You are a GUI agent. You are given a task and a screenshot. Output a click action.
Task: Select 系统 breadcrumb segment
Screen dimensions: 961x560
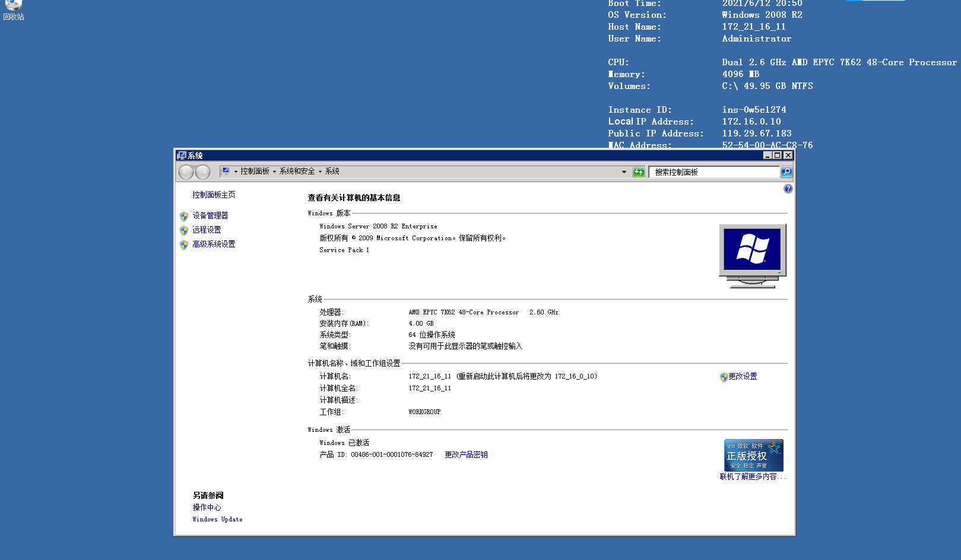click(x=332, y=171)
